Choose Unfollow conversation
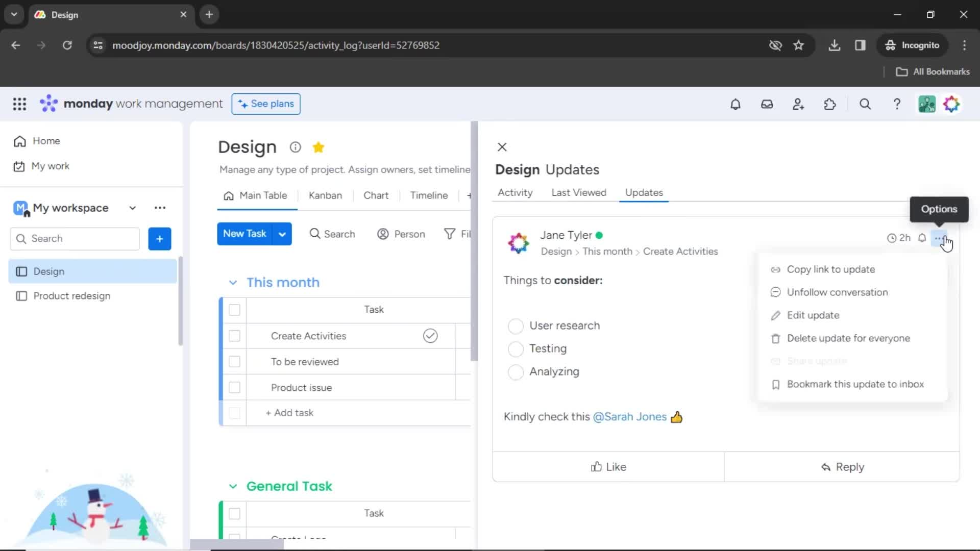The height and width of the screenshot is (551, 980). tap(837, 292)
